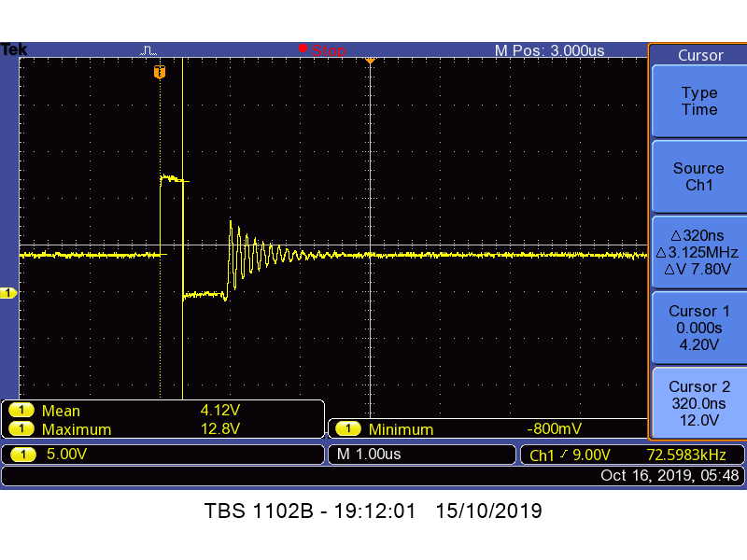Image resolution: width=747 pixels, height=560 pixels.
Task: Click the Mean measurement label
Action: (x=61, y=411)
